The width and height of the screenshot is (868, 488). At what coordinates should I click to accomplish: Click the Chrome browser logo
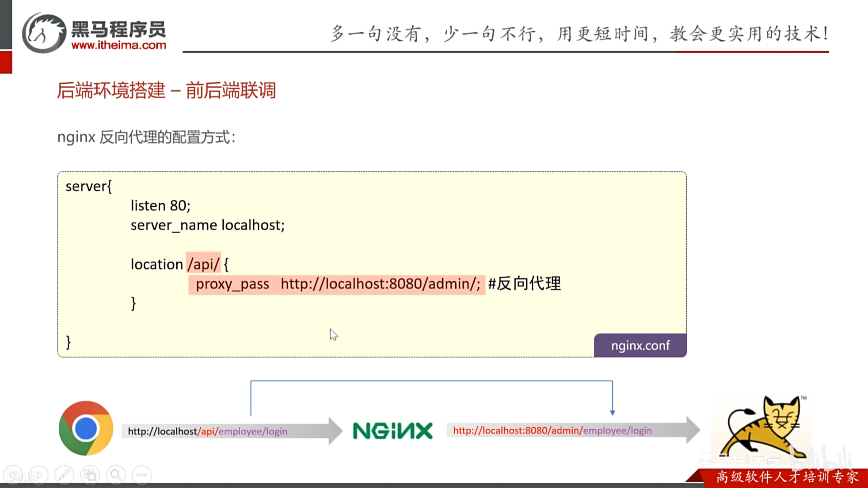click(x=86, y=428)
